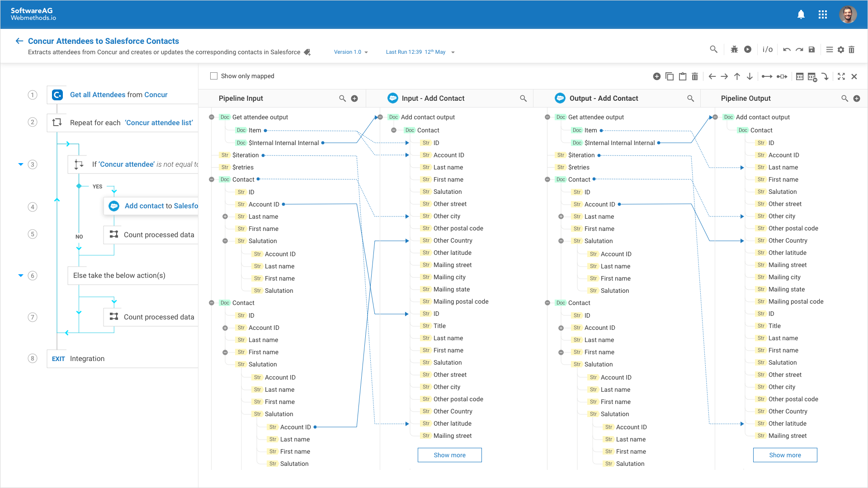The height and width of the screenshot is (488, 868).
Task: Click the set value icon
Action: pos(800,76)
